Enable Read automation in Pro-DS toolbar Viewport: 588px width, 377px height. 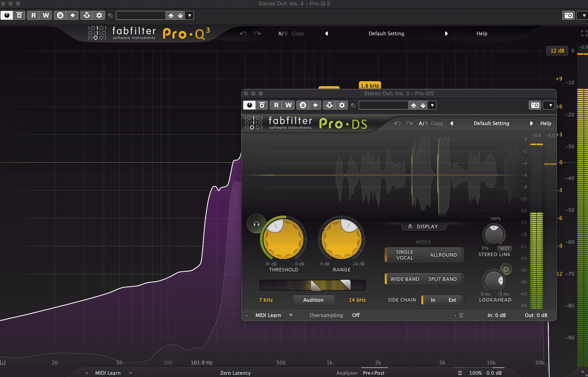tap(276, 105)
